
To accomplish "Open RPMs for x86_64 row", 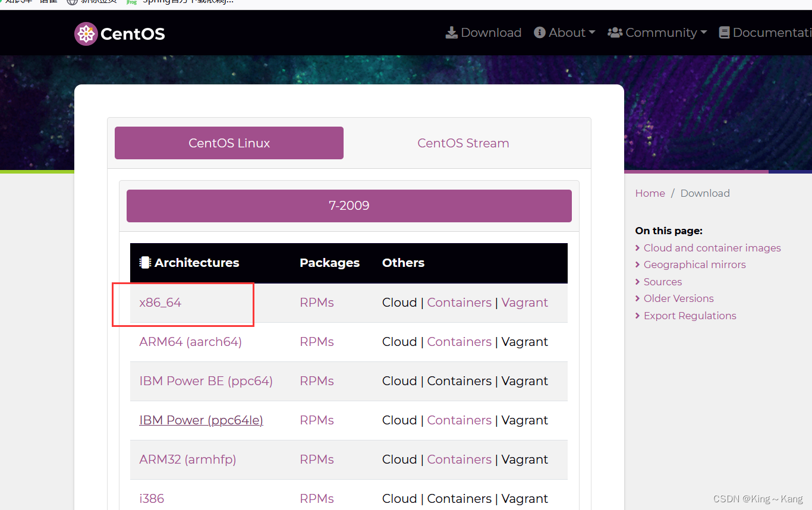I will [317, 303].
